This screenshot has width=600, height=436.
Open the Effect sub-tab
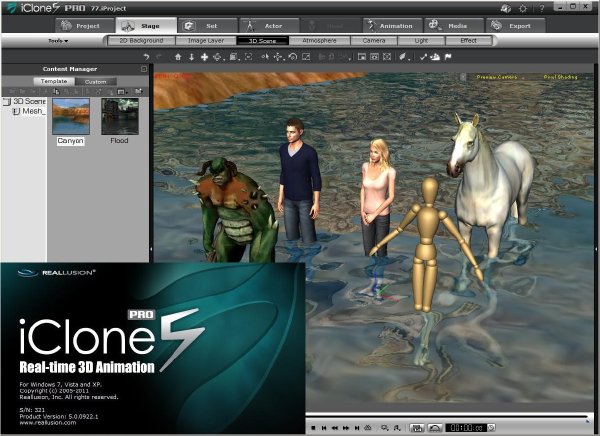click(x=468, y=41)
